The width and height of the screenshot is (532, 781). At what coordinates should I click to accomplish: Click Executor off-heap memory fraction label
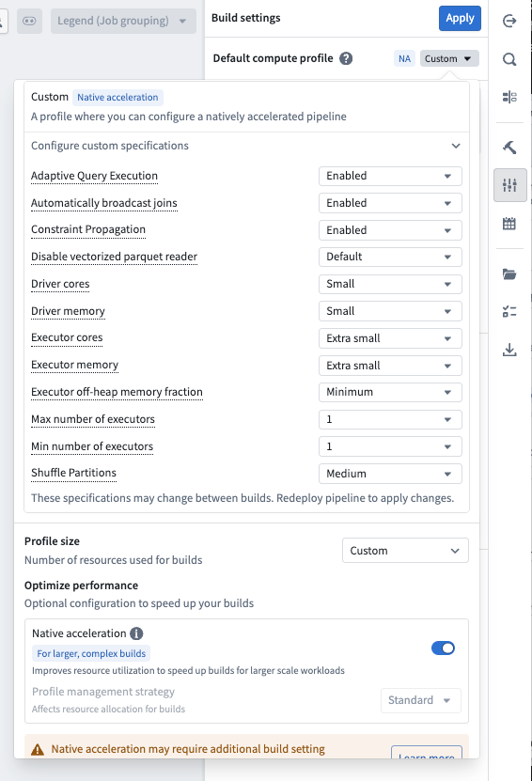tap(117, 392)
